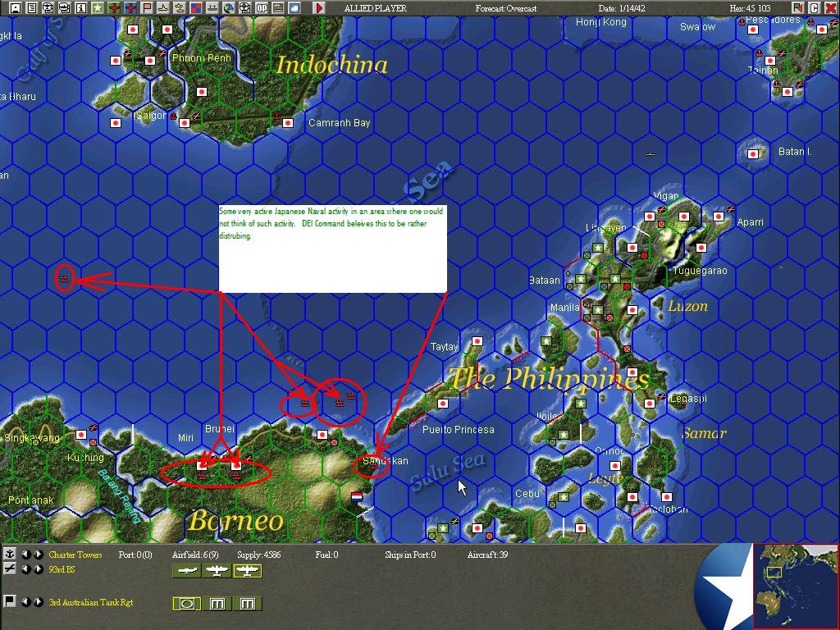Click the Dutch flag base south of Sandakan

tap(357, 496)
